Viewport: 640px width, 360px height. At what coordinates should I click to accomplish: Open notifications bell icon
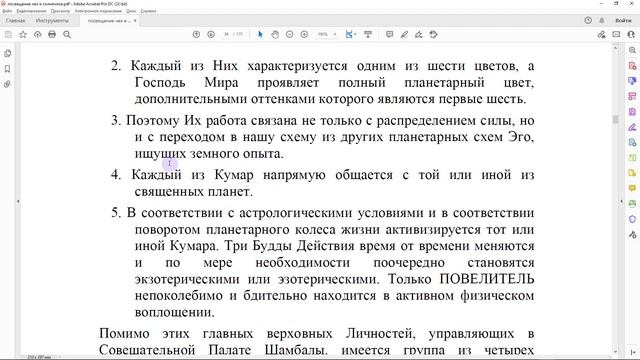click(602, 20)
